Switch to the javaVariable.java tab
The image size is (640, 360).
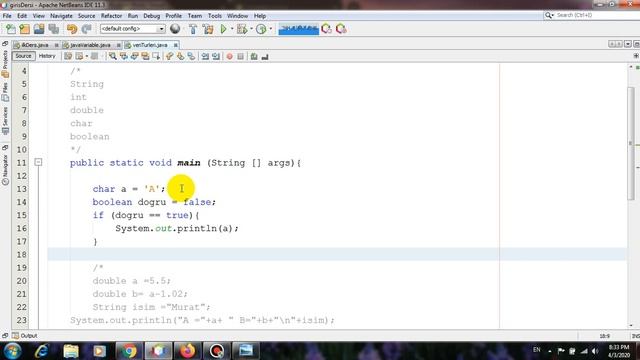pyautogui.click(x=90, y=45)
